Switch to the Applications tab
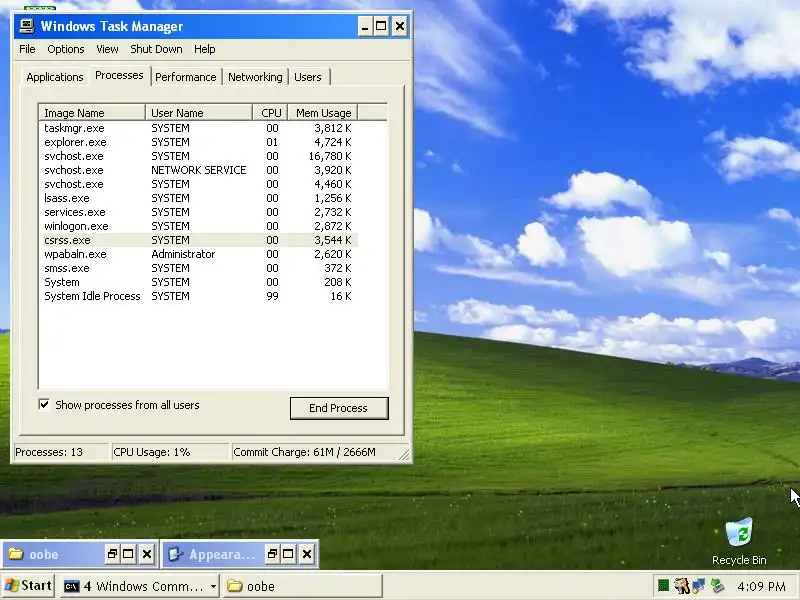The height and width of the screenshot is (600, 800). point(55,77)
